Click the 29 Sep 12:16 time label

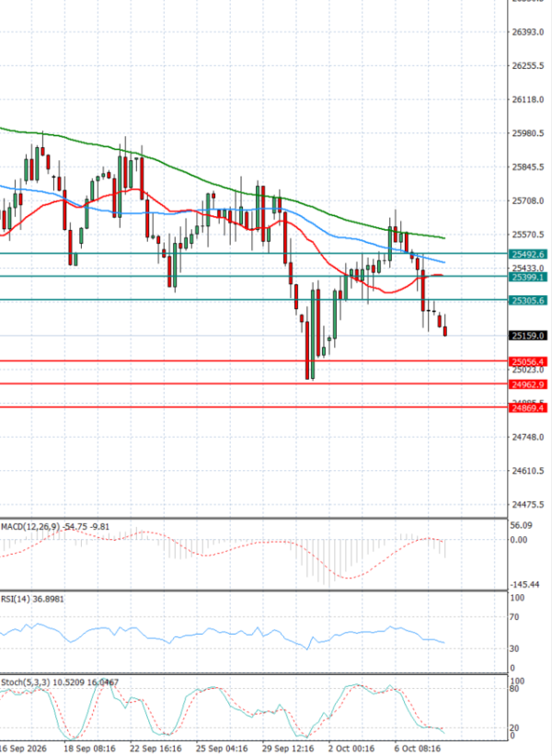[x=288, y=749]
